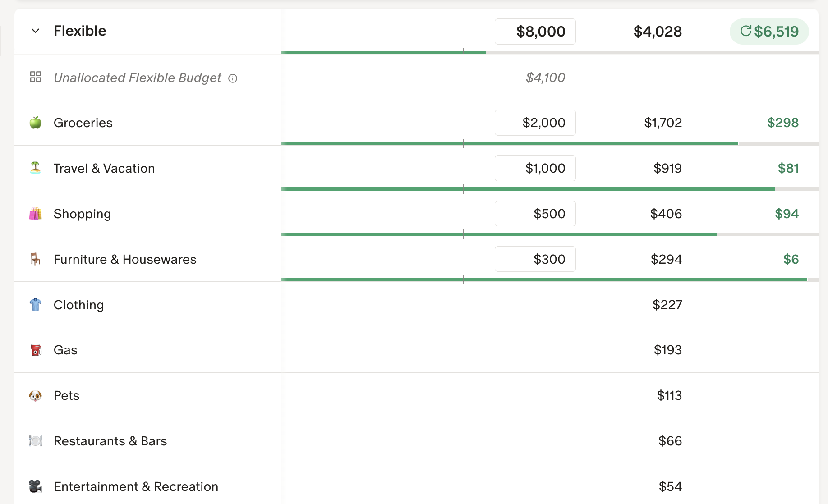Click the dog face Pets icon
This screenshot has width=828, height=504.
click(36, 395)
